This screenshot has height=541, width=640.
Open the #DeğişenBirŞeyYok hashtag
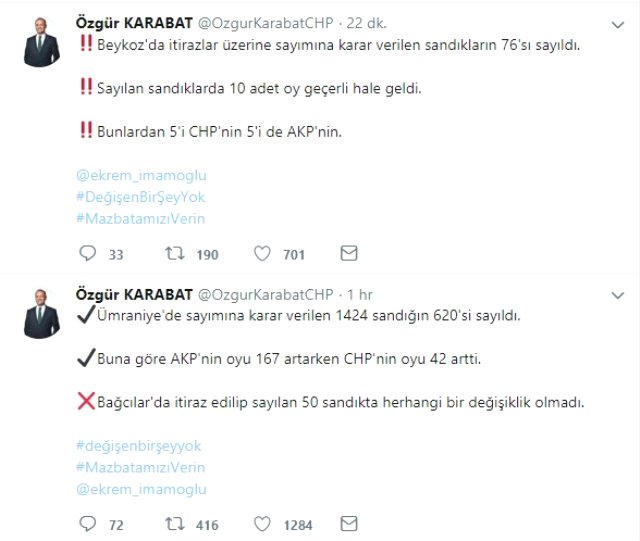(x=140, y=197)
